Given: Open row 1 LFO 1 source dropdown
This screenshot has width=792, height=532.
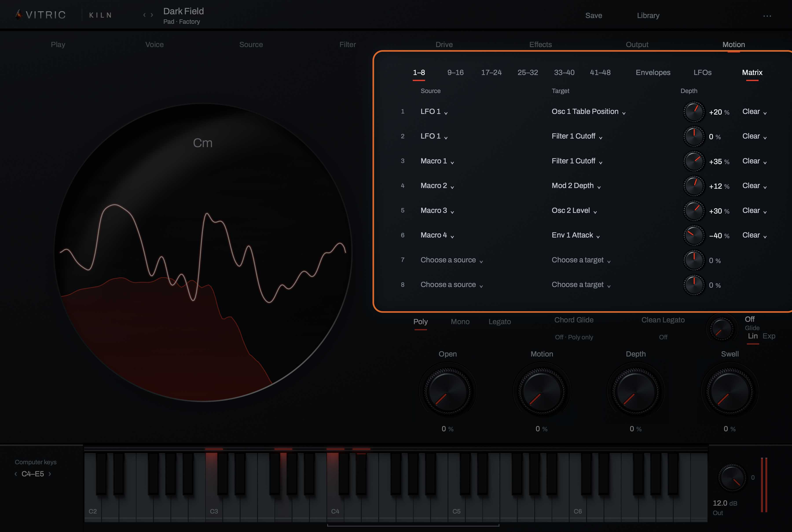Looking at the screenshot, I should (434, 112).
